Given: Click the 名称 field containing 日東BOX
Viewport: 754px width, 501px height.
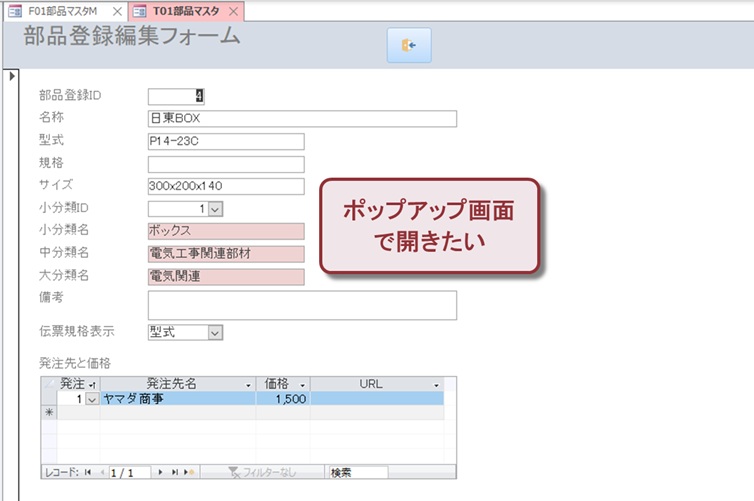Looking at the screenshot, I should point(301,119).
